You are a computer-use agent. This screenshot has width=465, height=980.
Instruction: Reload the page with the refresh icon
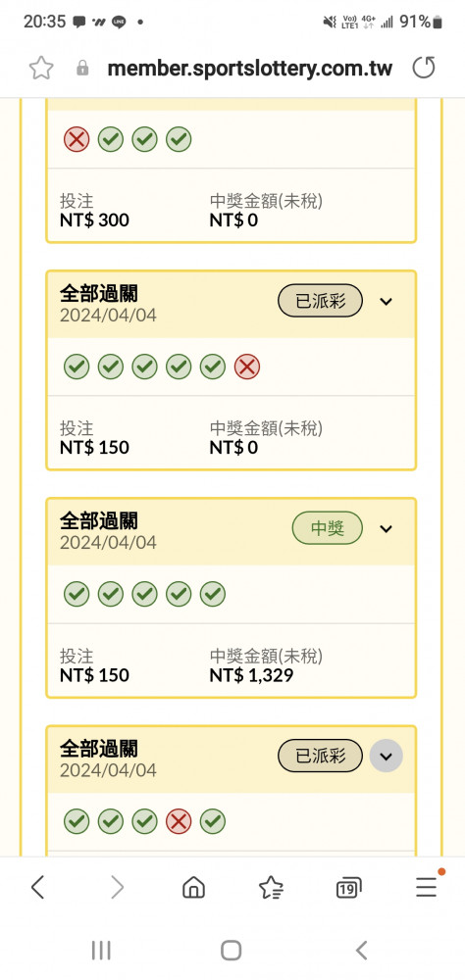click(x=423, y=68)
